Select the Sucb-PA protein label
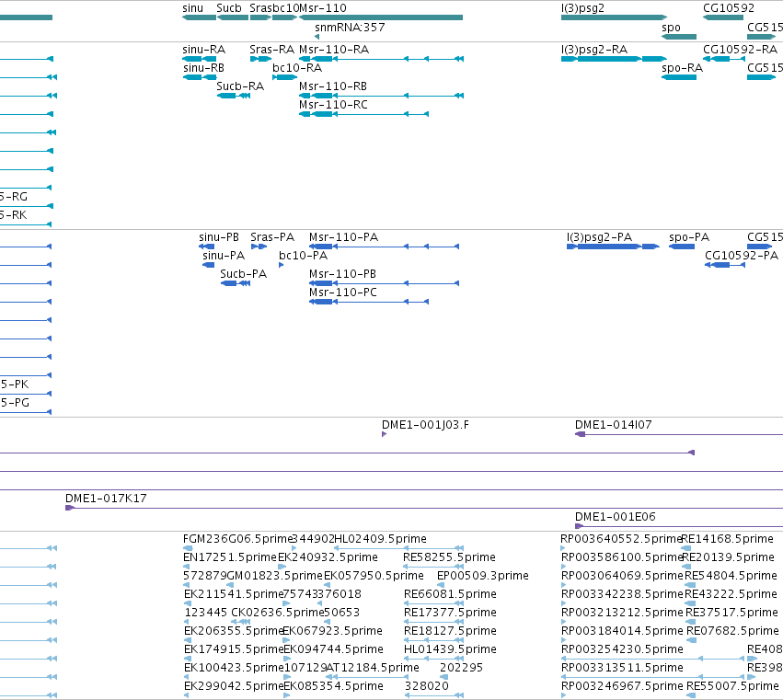 pos(243,274)
